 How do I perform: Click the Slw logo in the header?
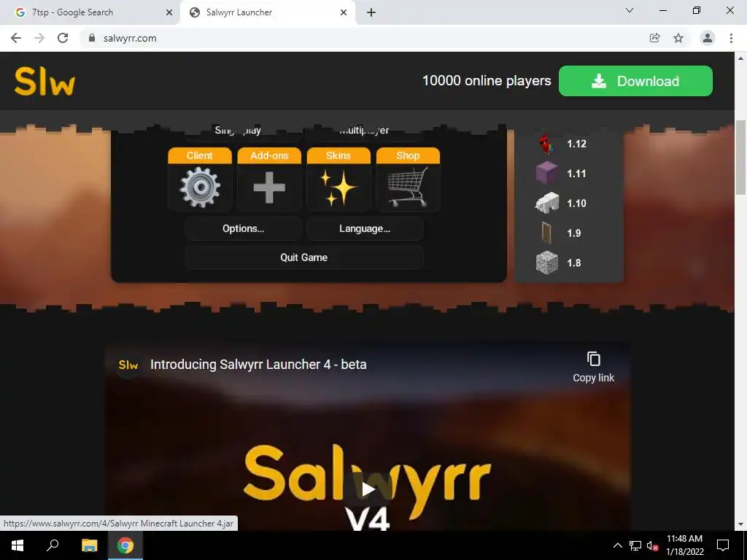(x=44, y=82)
